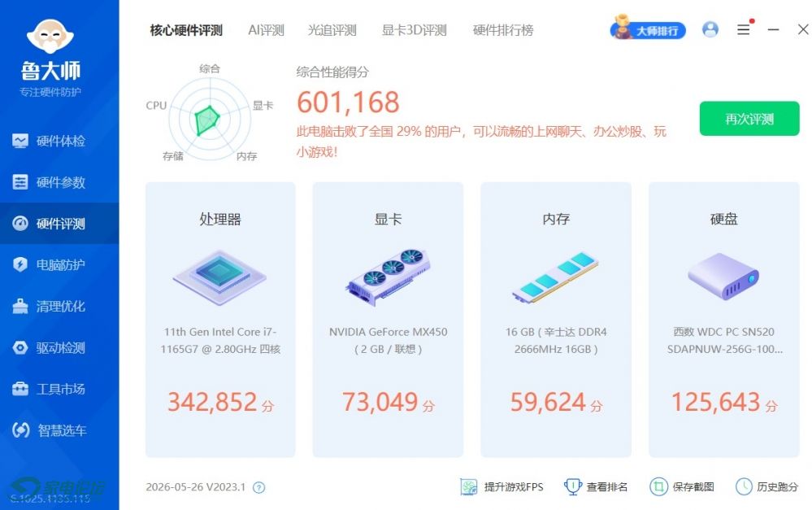Open the hamburger main menu icon
This screenshot has width=812, height=510.
pos(744,29)
